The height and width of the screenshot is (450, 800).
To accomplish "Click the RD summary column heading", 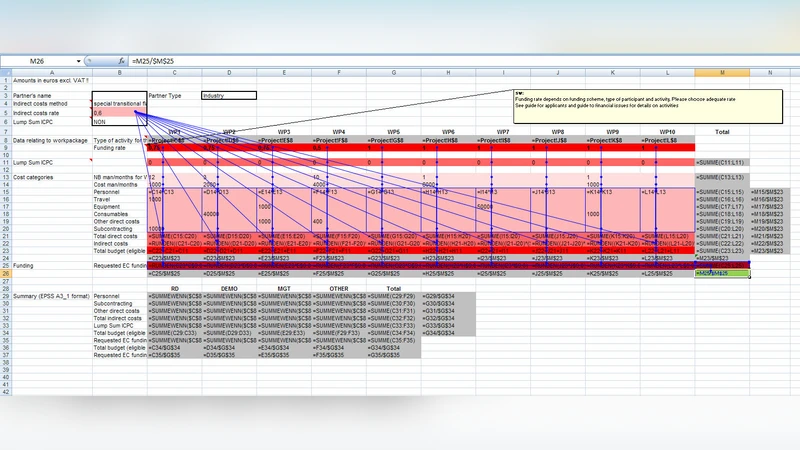I will pyautogui.click(x=174, y=288).
